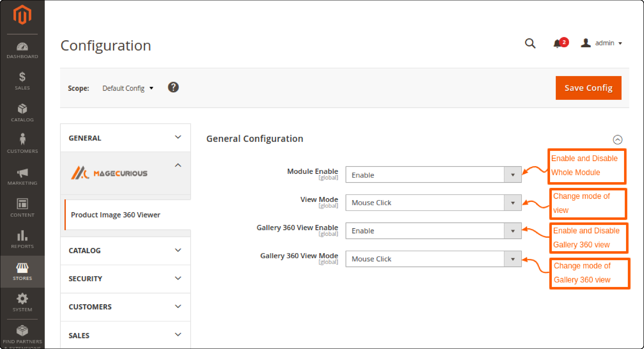Screen dimensions: 644x349
Task: Open the Module Enable dropdown
Action: pos(513,175)
